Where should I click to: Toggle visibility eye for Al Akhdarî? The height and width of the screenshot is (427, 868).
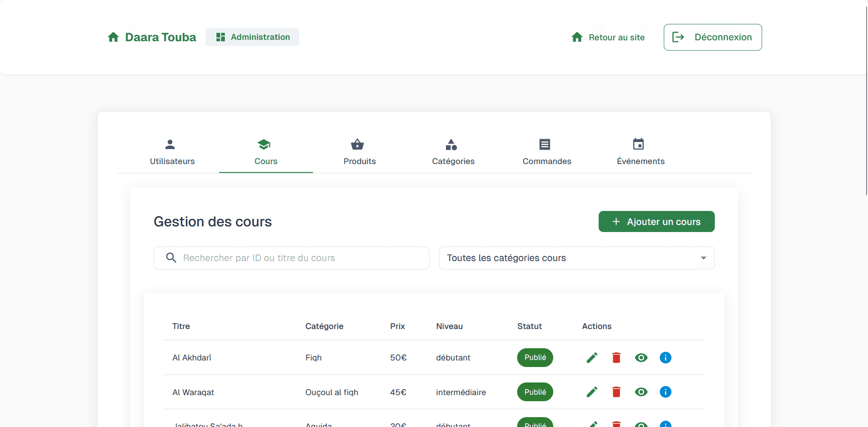(641, 358)
